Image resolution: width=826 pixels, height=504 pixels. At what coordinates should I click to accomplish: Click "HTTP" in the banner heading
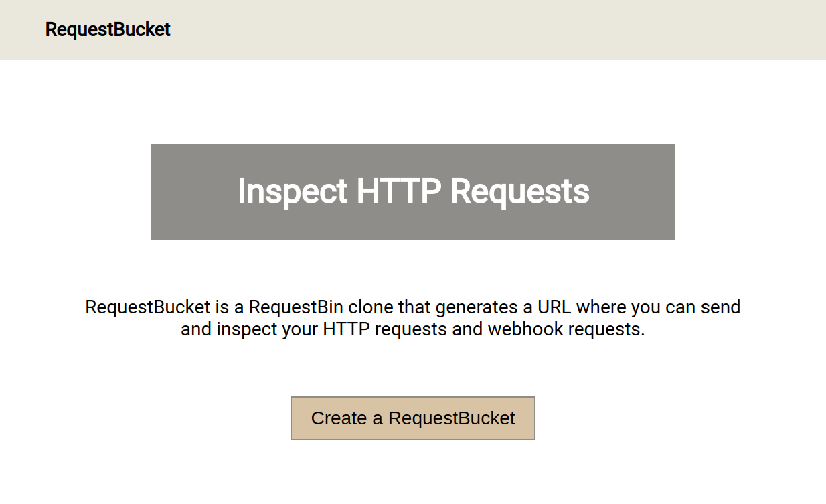tap(398, 191)
